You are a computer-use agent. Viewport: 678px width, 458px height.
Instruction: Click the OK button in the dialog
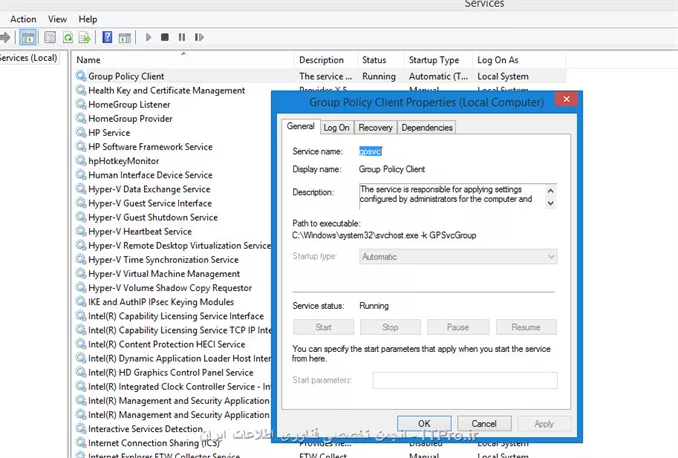pos(424,423)
